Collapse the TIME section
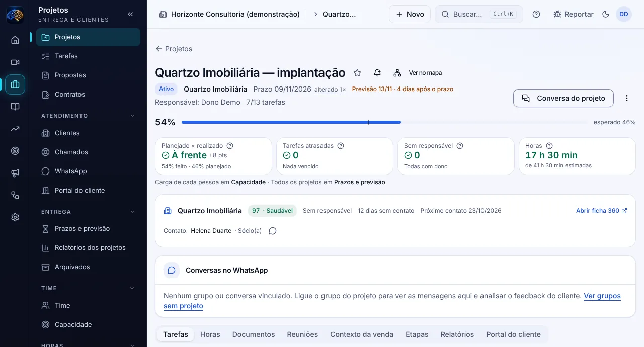Image resolution: width=644 pixels, height=347 pixels. 132,288
